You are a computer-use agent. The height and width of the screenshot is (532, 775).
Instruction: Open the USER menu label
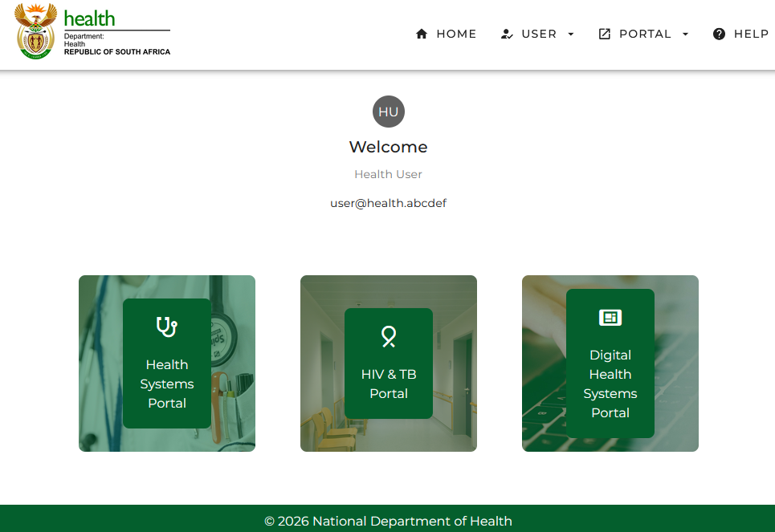pos(539,34)
